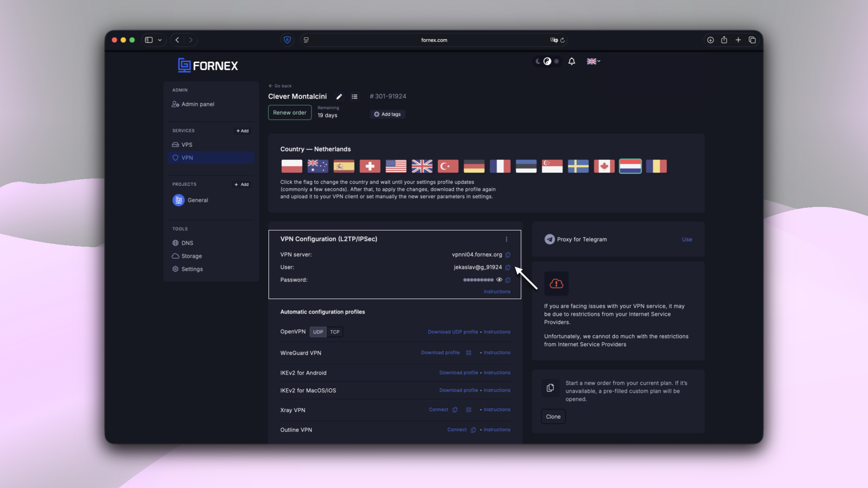Image resolution: width=868 pixels, height=488 pixels.
Task: Open Instructions for IKEv2 for Android
Action: tap(496, 372)
